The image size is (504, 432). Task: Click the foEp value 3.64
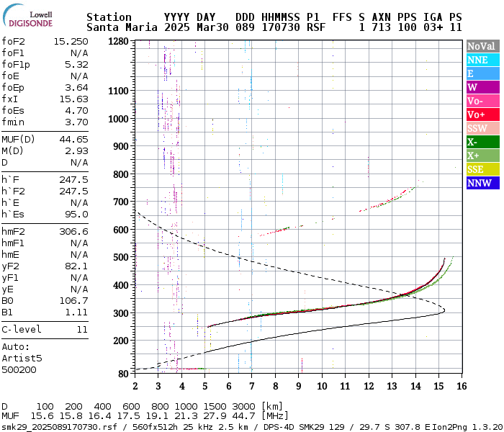pos(76,88)
